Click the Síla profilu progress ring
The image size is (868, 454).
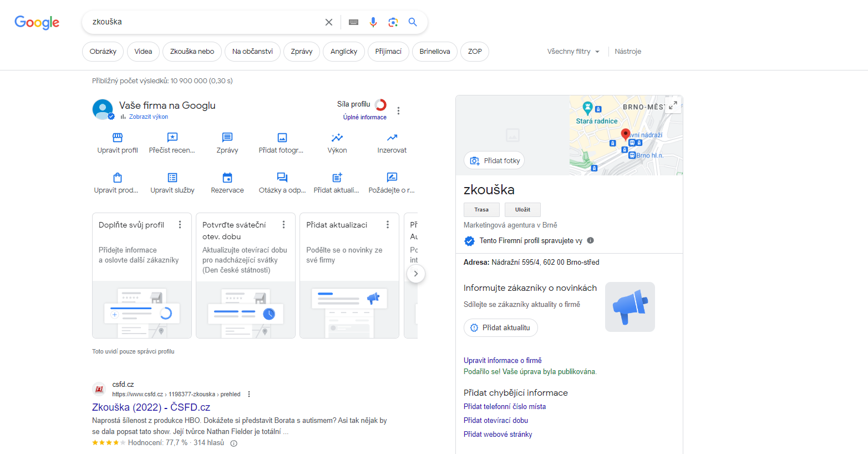(x=380, y=104)
